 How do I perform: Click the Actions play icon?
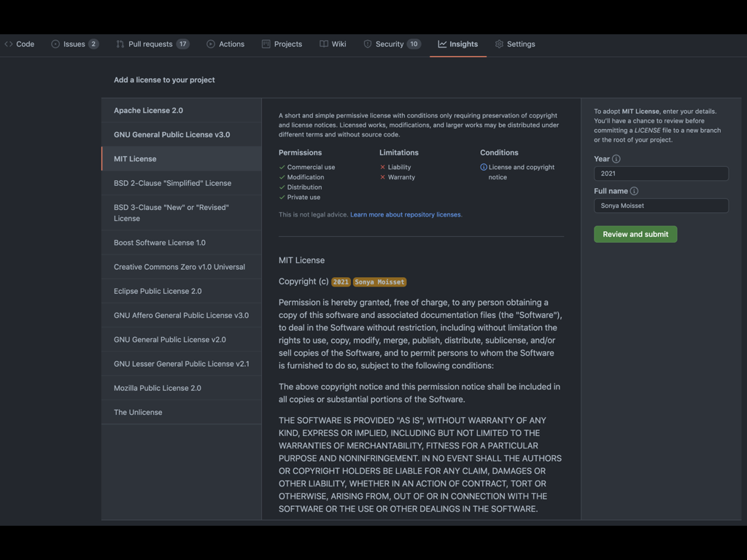click(211, 44)
